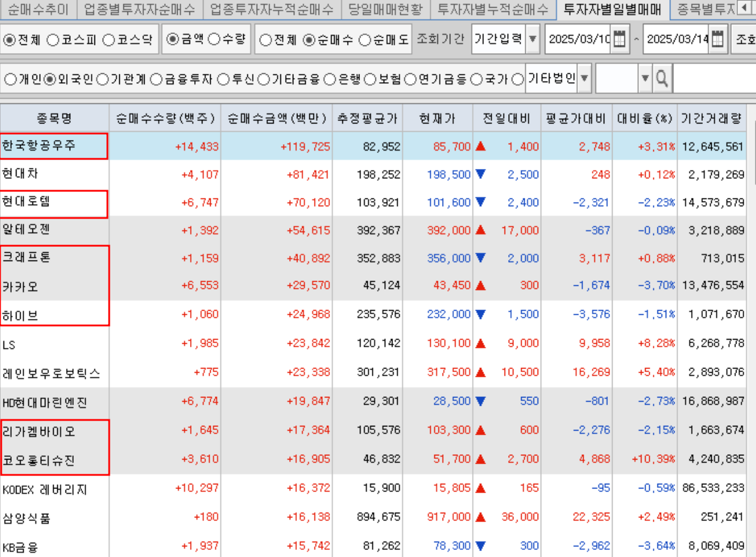This screenshot has height=557, width=756.
Task: Open the 기타법인 dropdown list
Action: coord(584,79)
